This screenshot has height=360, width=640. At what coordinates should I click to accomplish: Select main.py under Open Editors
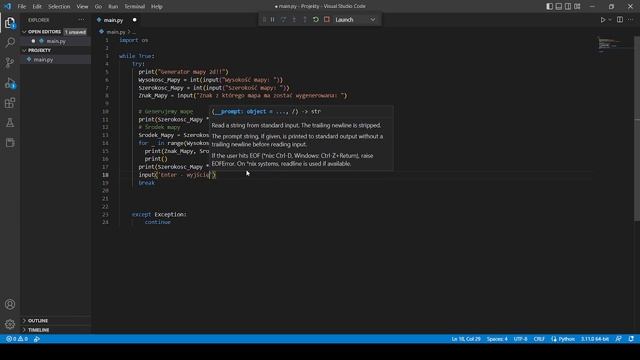pyautogui.click(x=56, y=41)
